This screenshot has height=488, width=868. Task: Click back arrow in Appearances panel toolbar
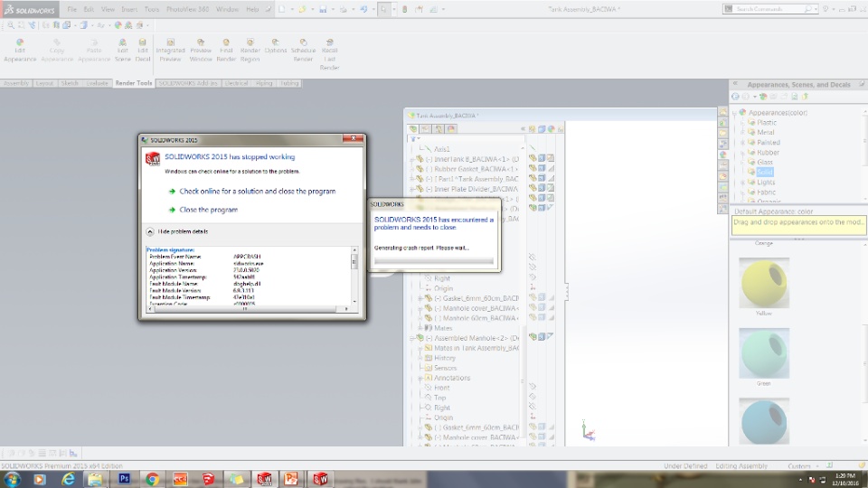(735, 97)
